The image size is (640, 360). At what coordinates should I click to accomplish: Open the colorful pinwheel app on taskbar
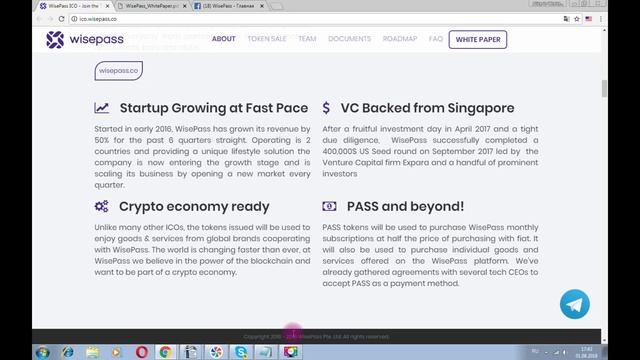pyautogui.click(x=216, y=352)
